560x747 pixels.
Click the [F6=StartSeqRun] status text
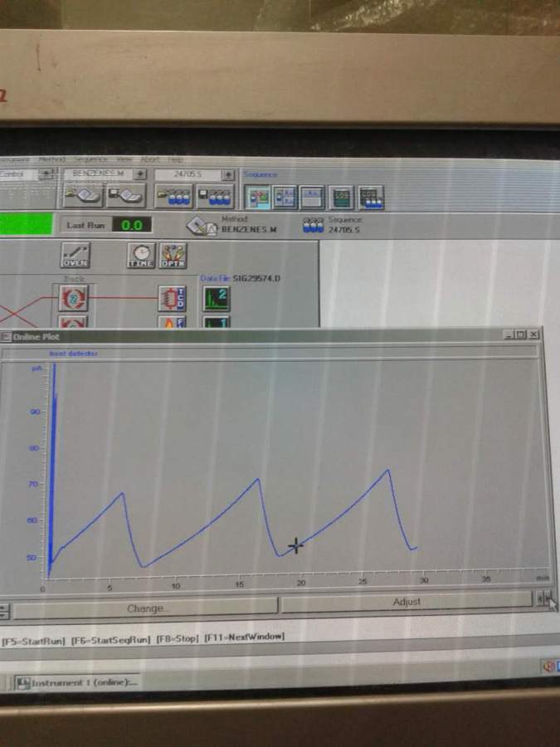[110, 640]
